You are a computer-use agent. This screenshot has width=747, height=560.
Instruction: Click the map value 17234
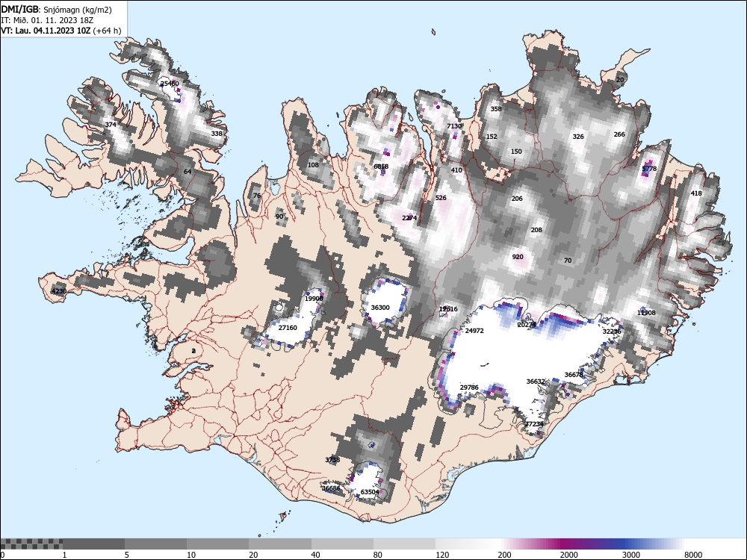coord(534,424)
